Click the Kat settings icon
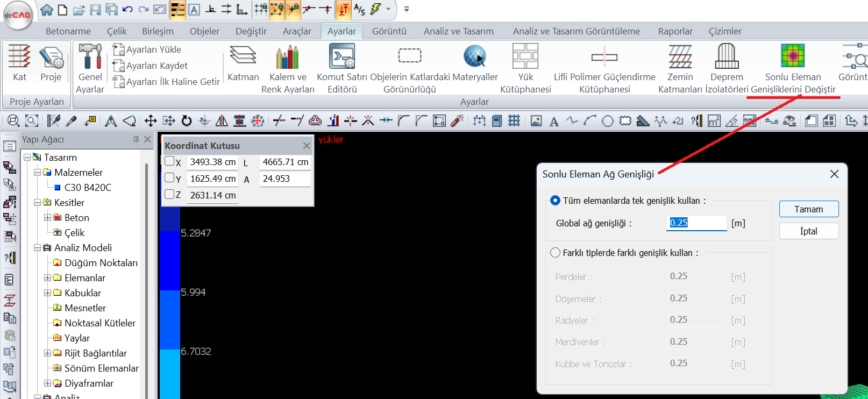The image size is (868, 399). (19, 56)
